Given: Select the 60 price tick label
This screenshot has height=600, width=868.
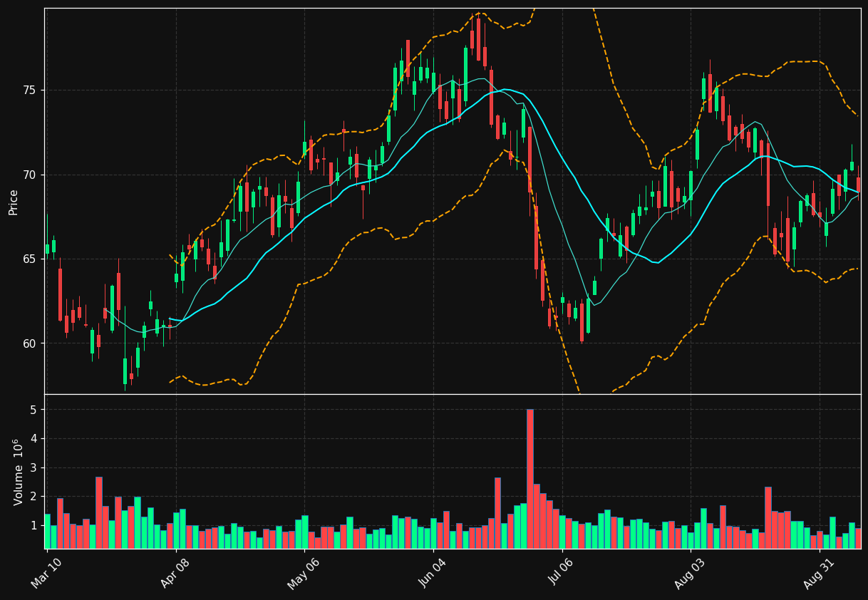Looking at the screenshot, I should 29,343.
